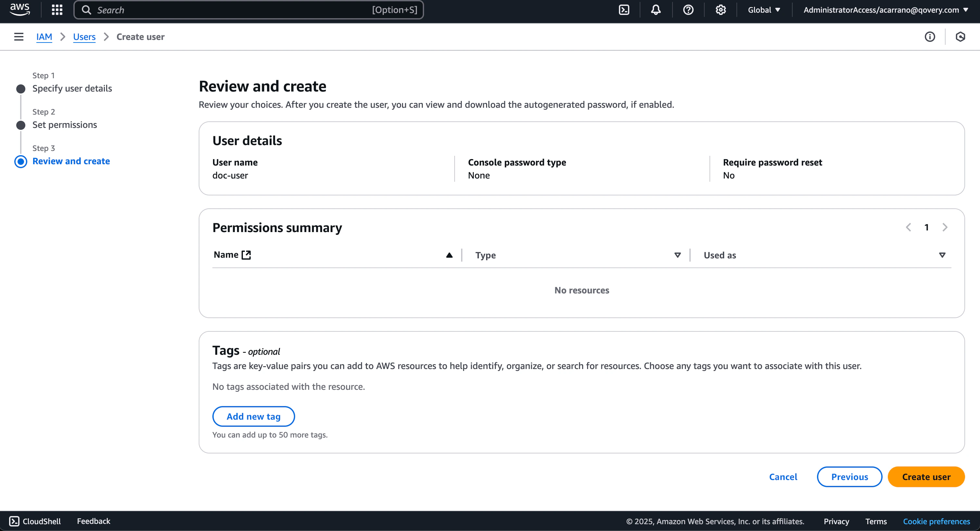Open the AWS help icon
Viewport: 980px width, 531px height.
pyautogui.click(x=688, y=9)
